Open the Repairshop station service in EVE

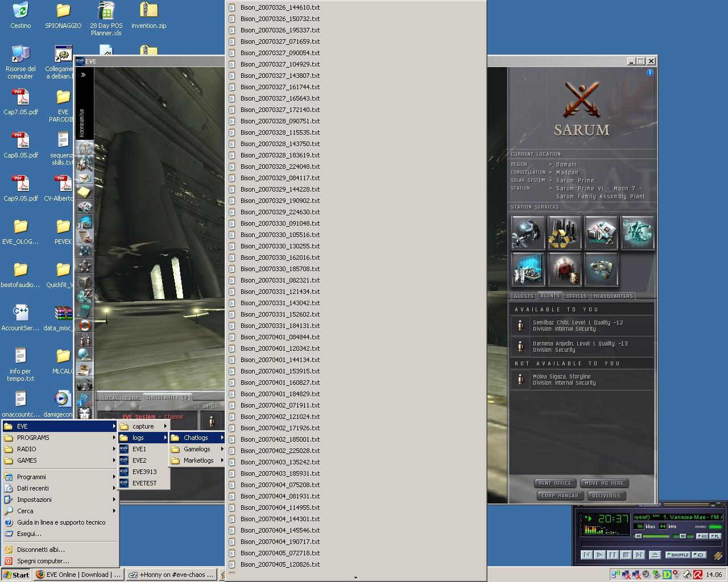[x=528, y=232]
